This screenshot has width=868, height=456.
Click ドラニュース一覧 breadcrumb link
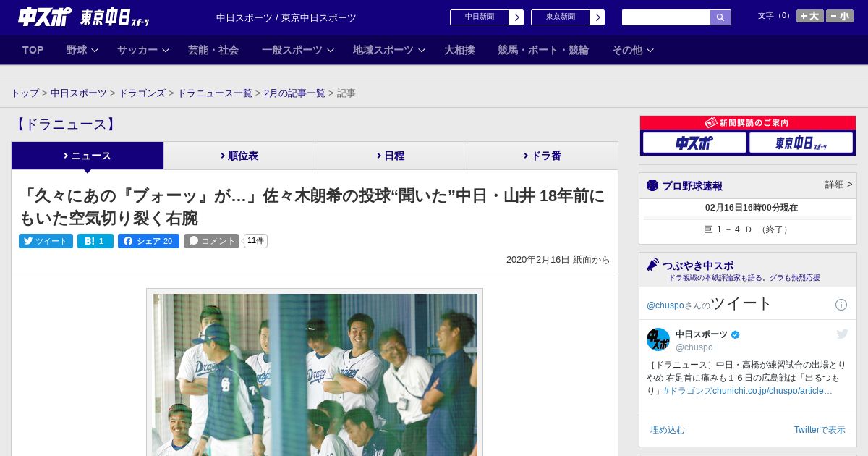215,93
